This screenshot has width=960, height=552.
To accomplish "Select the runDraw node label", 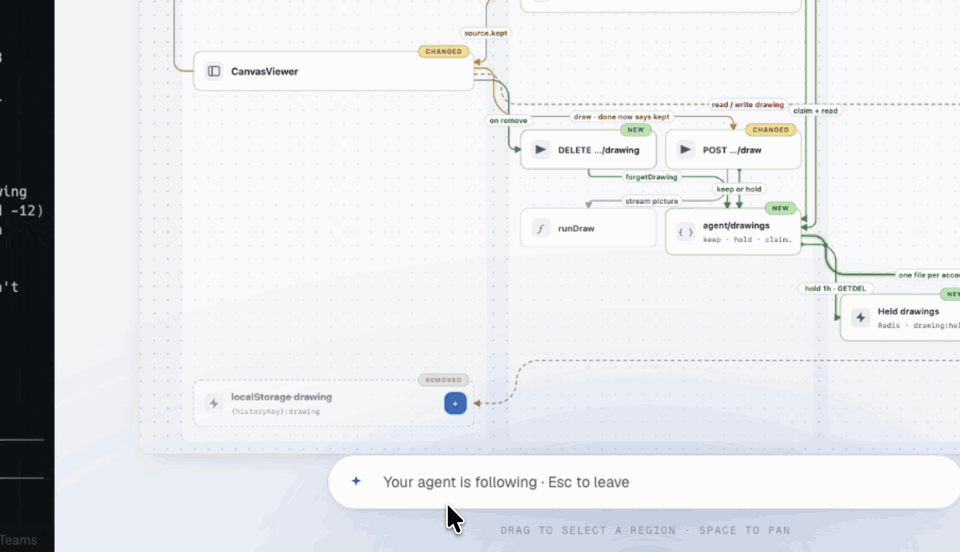I will (x=576, y=229).
